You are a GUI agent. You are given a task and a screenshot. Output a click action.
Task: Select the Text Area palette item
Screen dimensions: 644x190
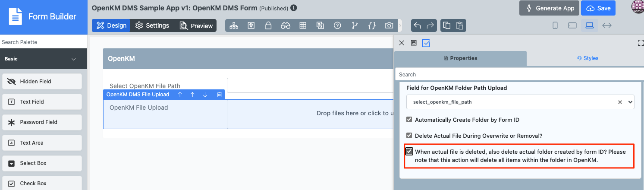(42, 143)
